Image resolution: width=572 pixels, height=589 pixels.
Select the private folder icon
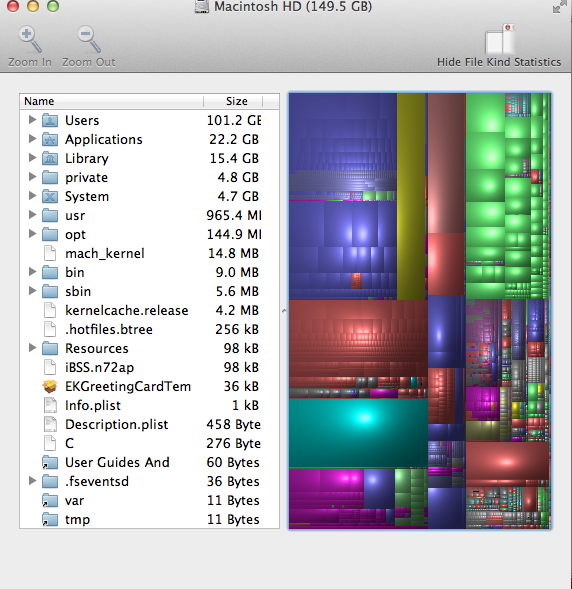(50, 177)
